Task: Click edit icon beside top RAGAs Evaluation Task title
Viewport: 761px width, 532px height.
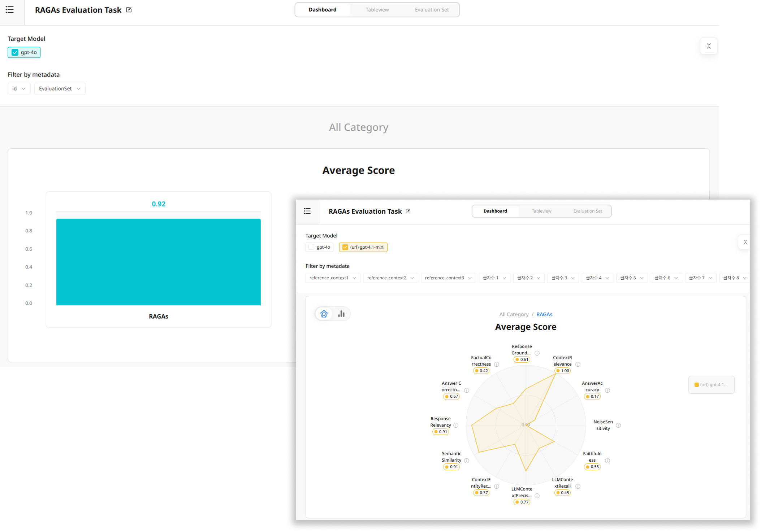Action: click(129, 10)
